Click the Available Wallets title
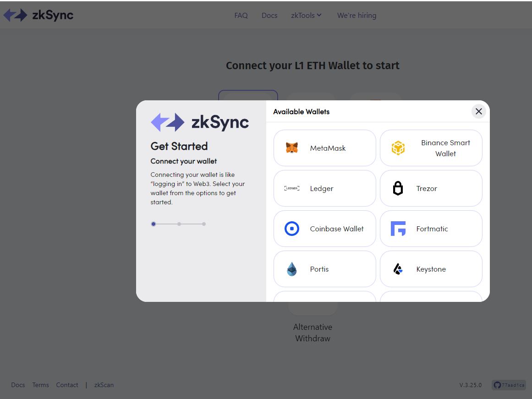The height and width of the screenshot is (399, 532). pyautogui.click(x=302, y=112)
